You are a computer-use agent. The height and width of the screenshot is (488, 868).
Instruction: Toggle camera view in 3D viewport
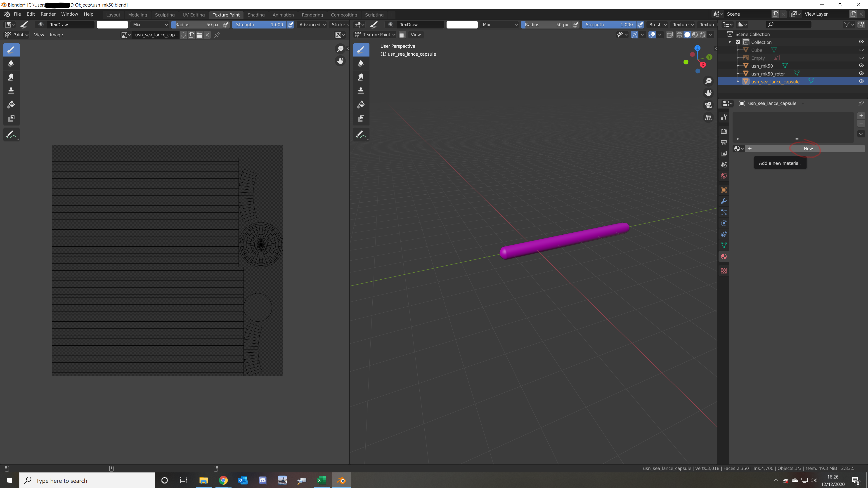[x=708, y=105]
